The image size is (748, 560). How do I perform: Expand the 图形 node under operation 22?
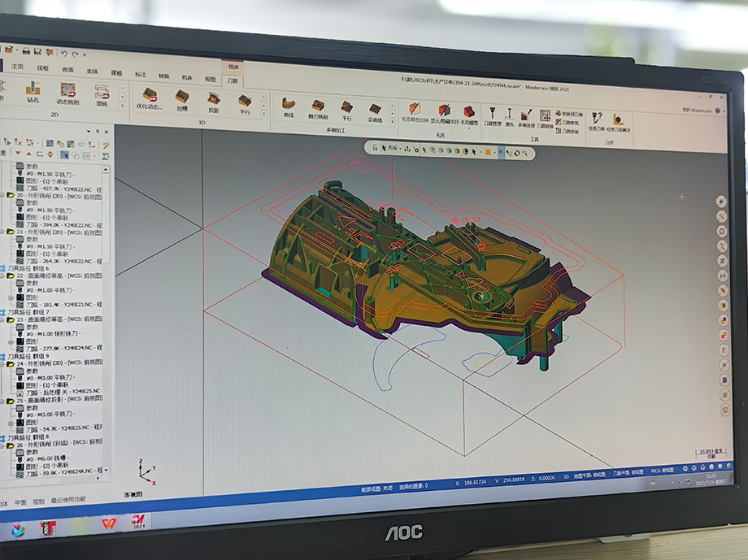(11, 297)
